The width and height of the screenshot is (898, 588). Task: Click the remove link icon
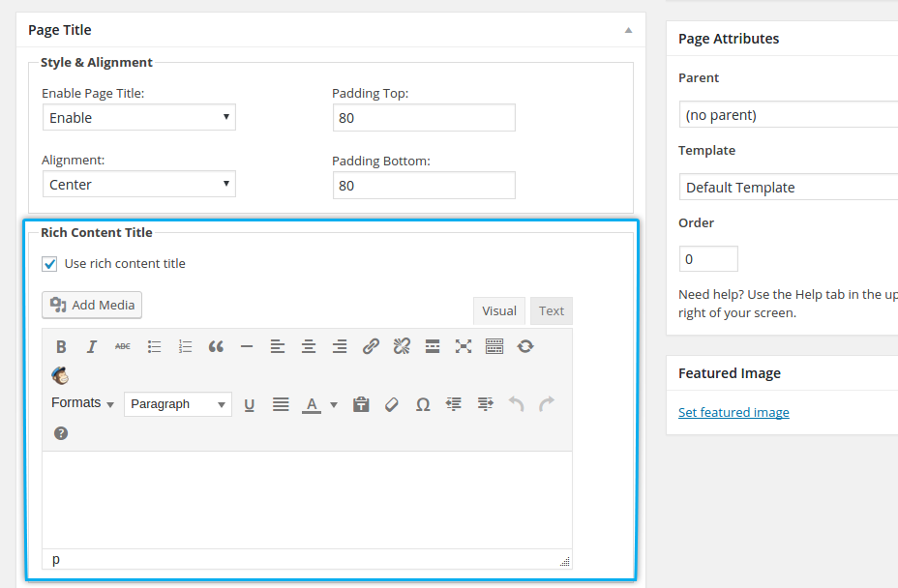click(x=402, y=346)
